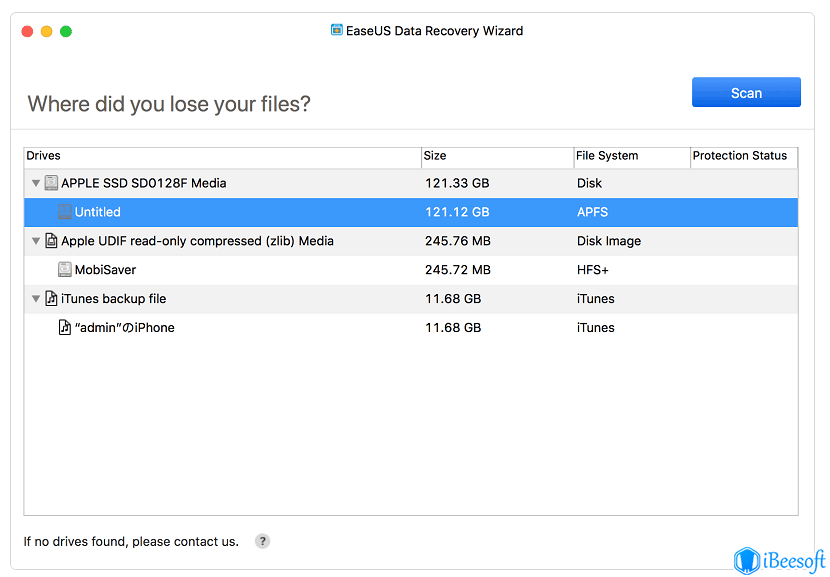
Task: Click the HFS+ file system cell
Action: tap(593, 270)
